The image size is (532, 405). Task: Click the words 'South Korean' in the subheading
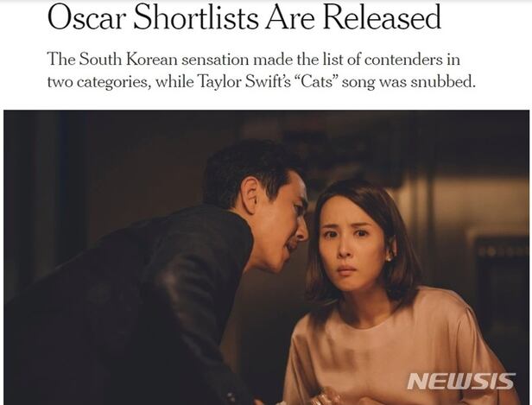tap(128, 60)
